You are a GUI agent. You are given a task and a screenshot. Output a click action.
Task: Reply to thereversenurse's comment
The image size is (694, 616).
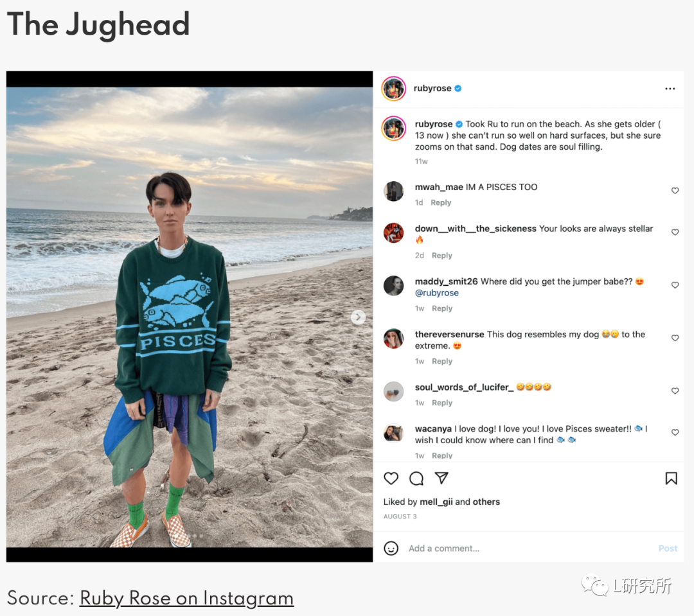pyautogui.click(x=442, y=361)
